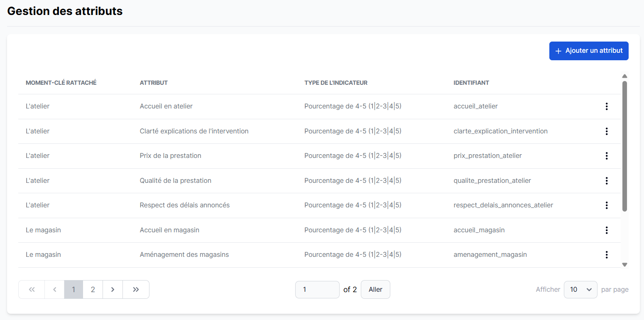Open kebab menu for Prix de la prestation
Image resolution: width=644 pixels, height=320 pixels.
[606, 156]
